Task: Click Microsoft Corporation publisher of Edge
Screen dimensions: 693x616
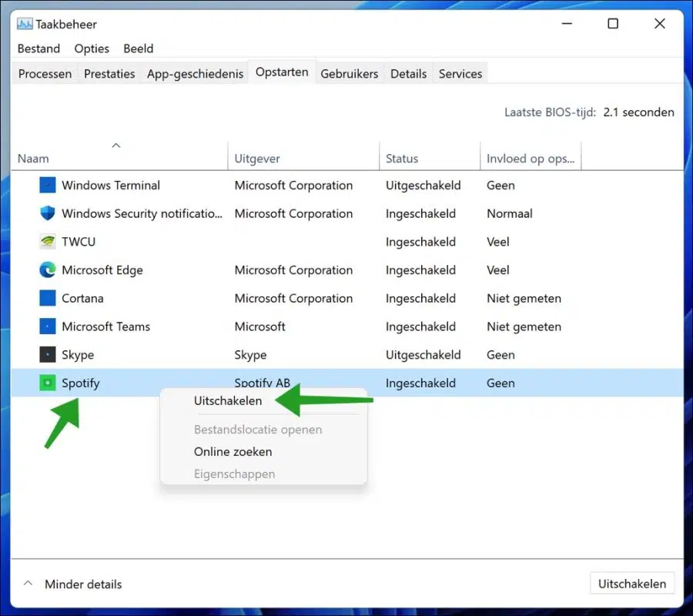Action: (293, 270)
